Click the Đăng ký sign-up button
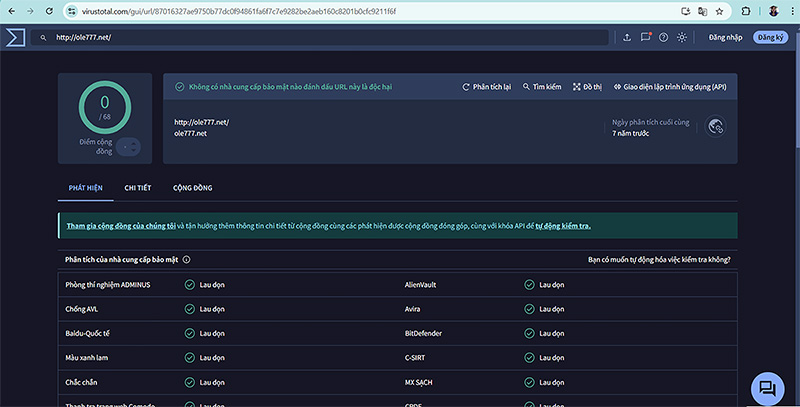The width and height of the screenshot is (800, 407). (770, 37)
